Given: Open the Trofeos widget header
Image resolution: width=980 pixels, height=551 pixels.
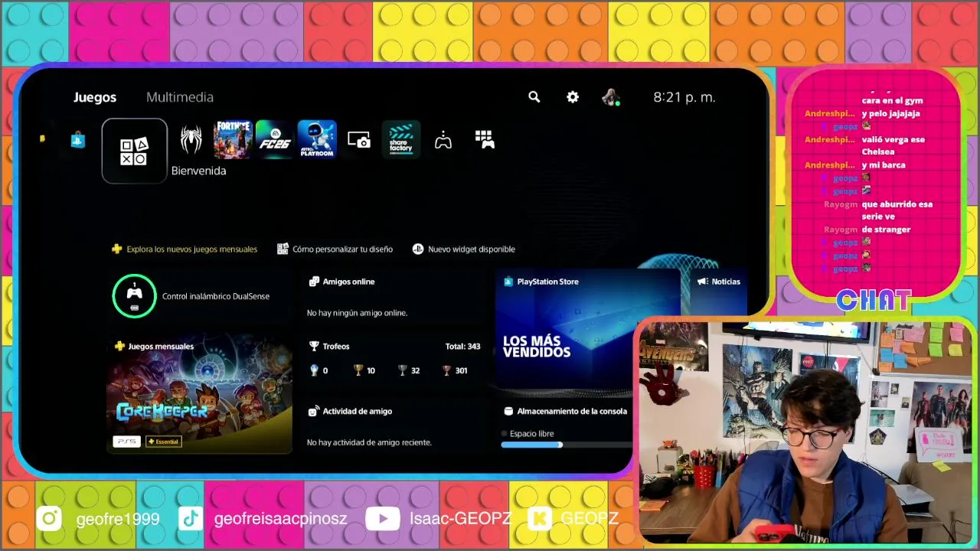Looking at the screenshot, I should (x=328, y=346).
